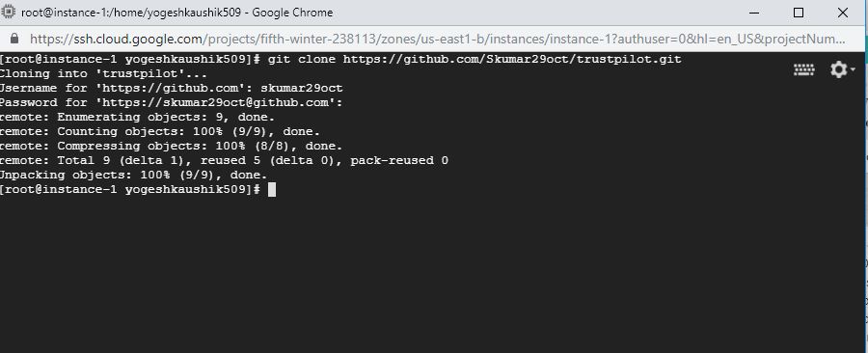Viewport: 868px width, 353px height.
Task: Click the 'Unpacking objects: 100%' line
Action: tap(133, 175)
